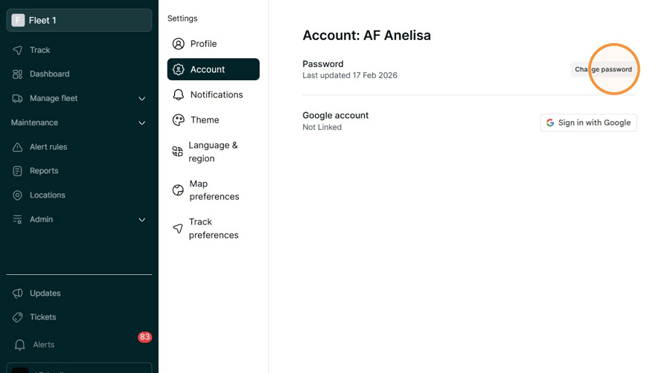Click the Change password button

click(x=603, y=69)
